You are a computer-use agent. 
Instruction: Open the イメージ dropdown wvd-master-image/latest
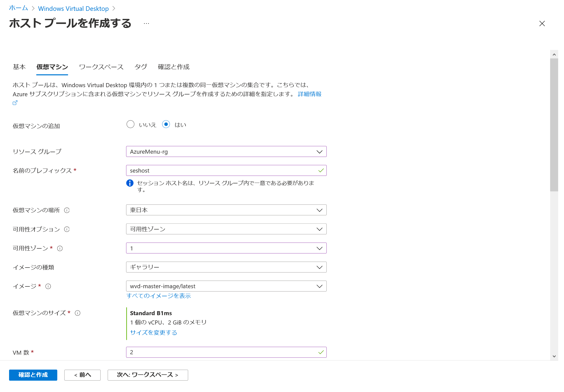click(x=226, y=286)
